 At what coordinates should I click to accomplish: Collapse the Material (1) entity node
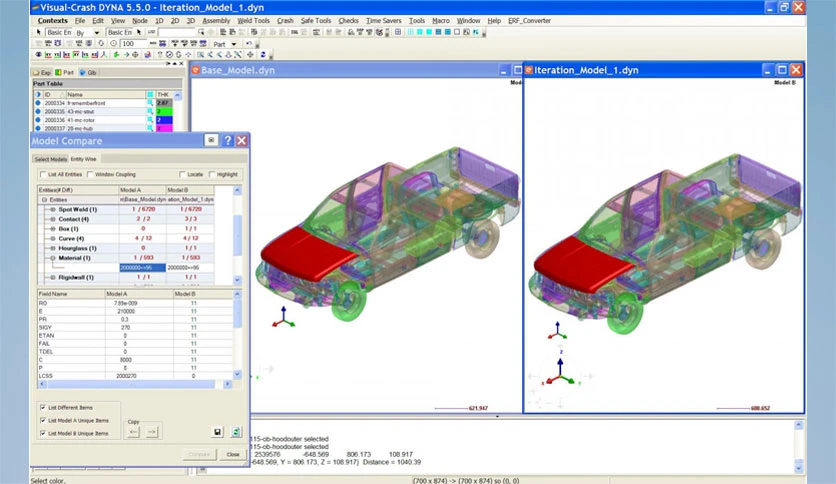click(53, 258)
